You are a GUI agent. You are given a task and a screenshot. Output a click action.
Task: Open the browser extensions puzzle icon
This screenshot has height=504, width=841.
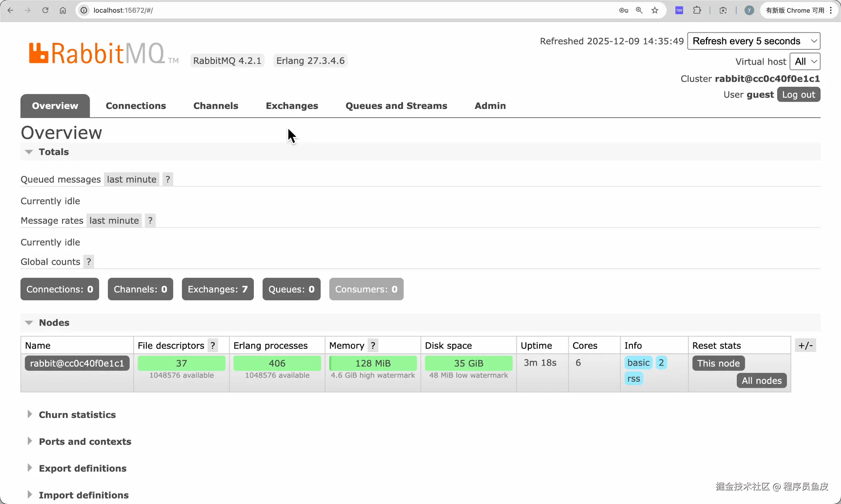pyautogui.click(x=697, y=10)
